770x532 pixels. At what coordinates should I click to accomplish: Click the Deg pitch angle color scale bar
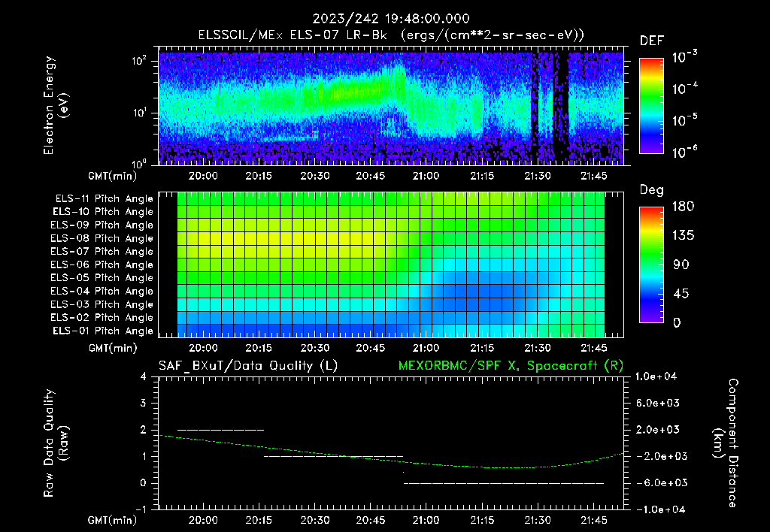pos(651,264)
